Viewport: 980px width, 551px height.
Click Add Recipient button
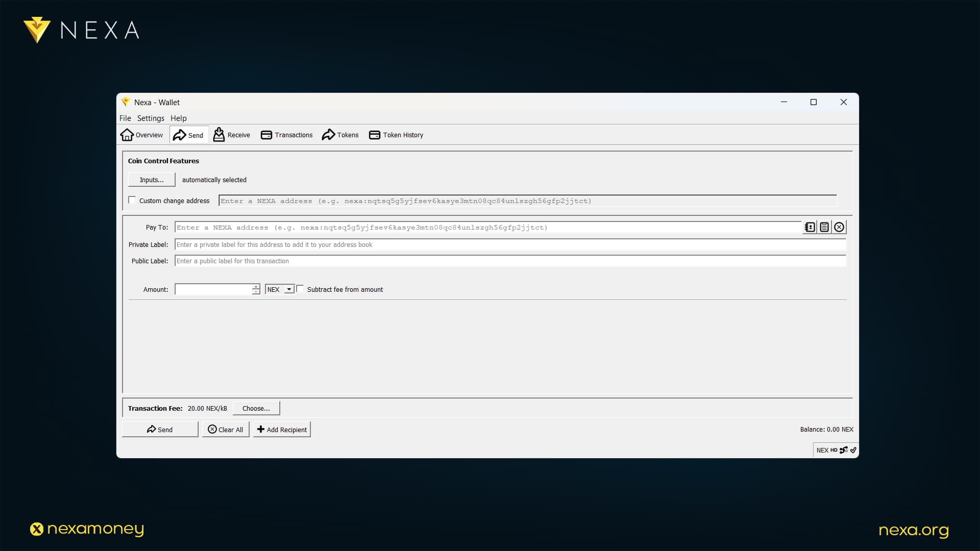[282, 430]
